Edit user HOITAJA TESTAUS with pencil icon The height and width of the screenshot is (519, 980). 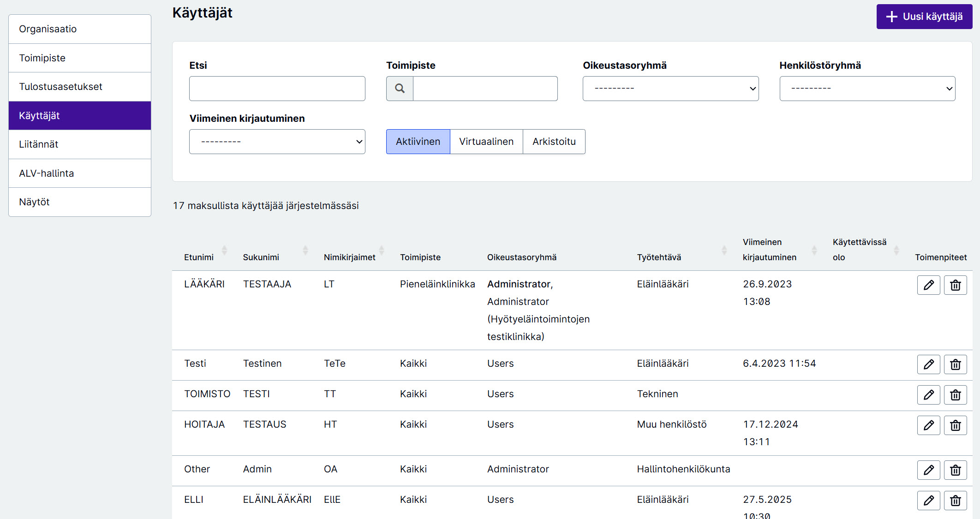(928, 425)
